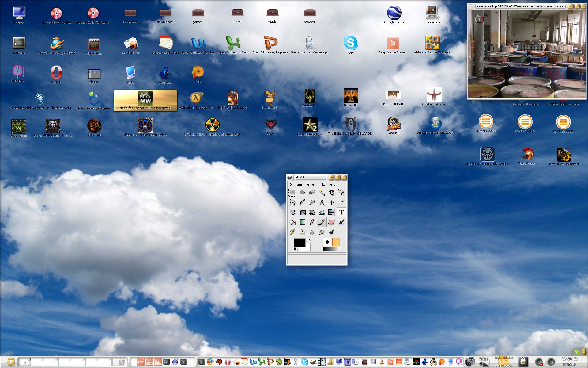Open OpenOffice.org Writer desktop icon
This screenshot has width=588, height=368.
pyautogui.click(x=198, y=45)
